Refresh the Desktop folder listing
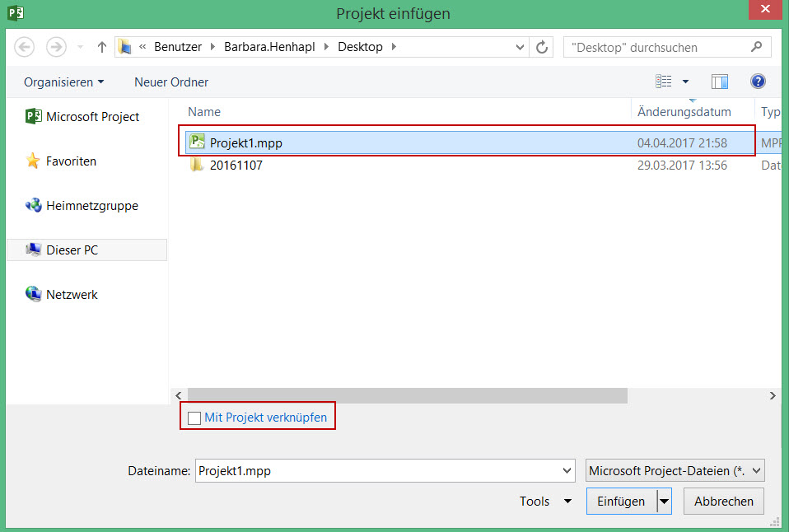 pos(541,47)
